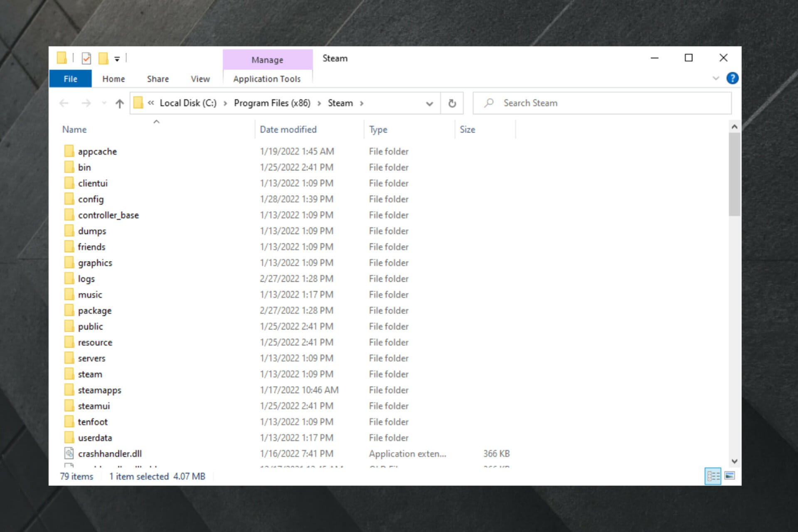Open the logs folder
The width and height of the screenshot is (798, 532).
click(86, 278)
